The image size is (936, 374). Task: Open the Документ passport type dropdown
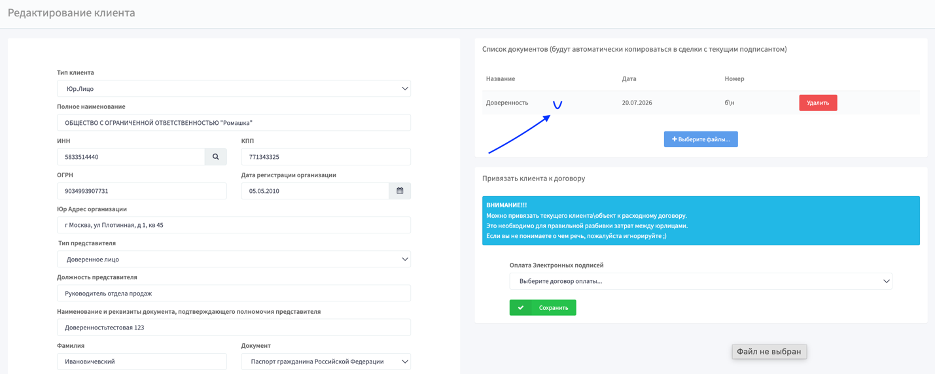click(x=326, y=361)
